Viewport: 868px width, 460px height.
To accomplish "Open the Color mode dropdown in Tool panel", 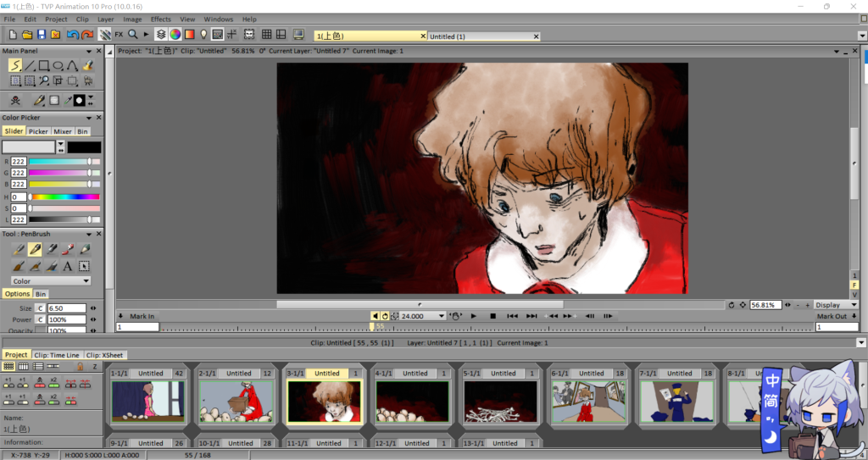I will [50, 281].
